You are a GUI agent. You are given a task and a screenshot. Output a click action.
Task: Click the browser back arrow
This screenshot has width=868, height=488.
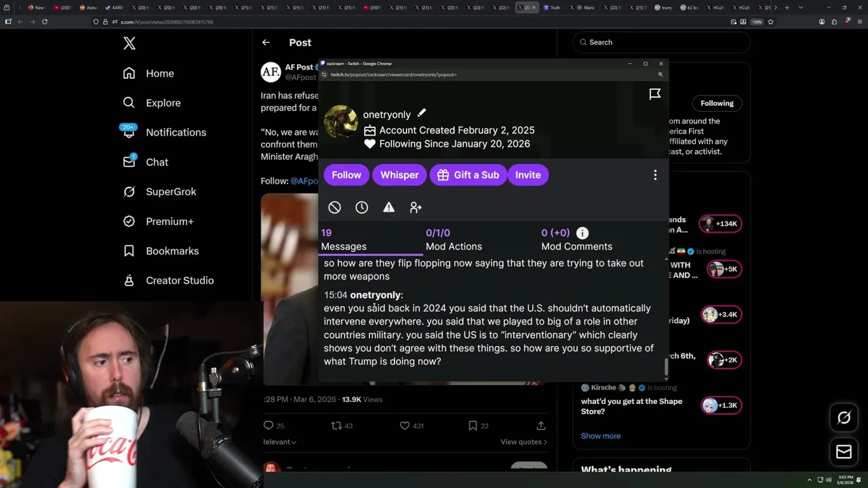tap(20, 22)
